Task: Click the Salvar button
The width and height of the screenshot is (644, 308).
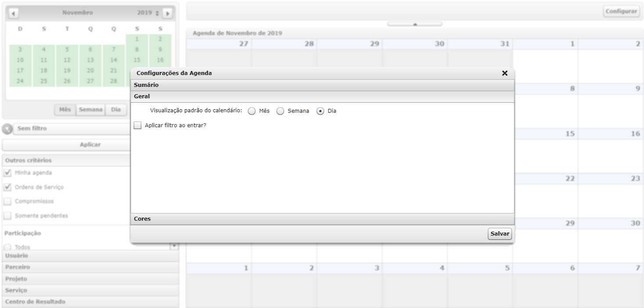Action: 500,234
